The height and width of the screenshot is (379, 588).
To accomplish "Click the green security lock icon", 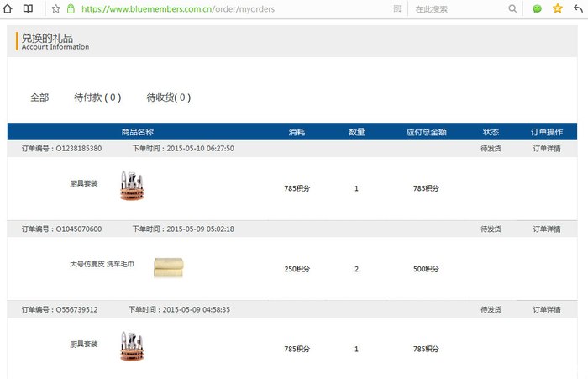I will [71, 8].
